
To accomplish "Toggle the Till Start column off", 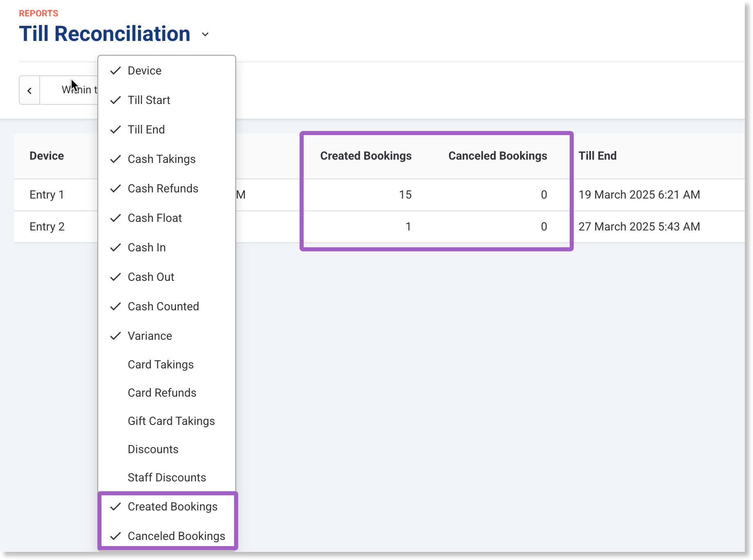I will (x=149, y=100).
